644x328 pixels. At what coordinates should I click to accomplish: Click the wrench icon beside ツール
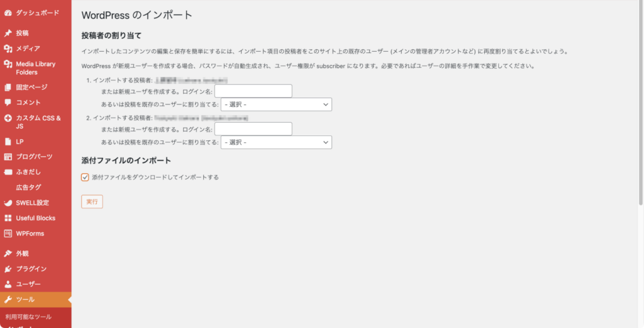pos(8,300)
